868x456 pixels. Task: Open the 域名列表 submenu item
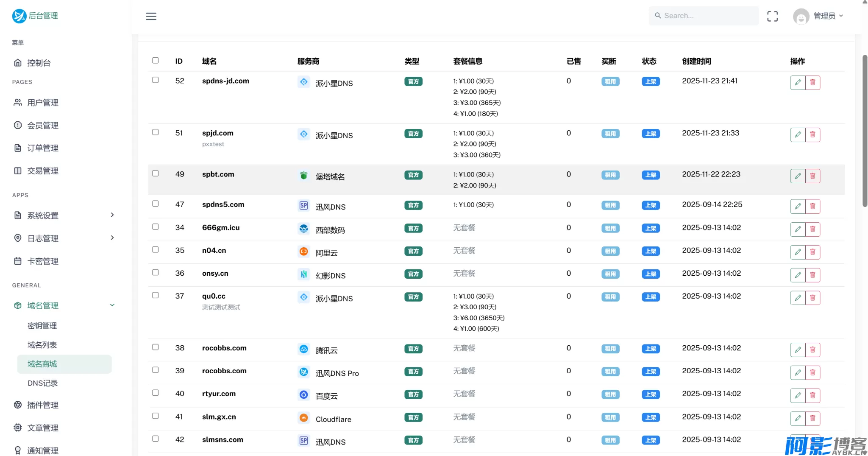[x=42, y=344]
